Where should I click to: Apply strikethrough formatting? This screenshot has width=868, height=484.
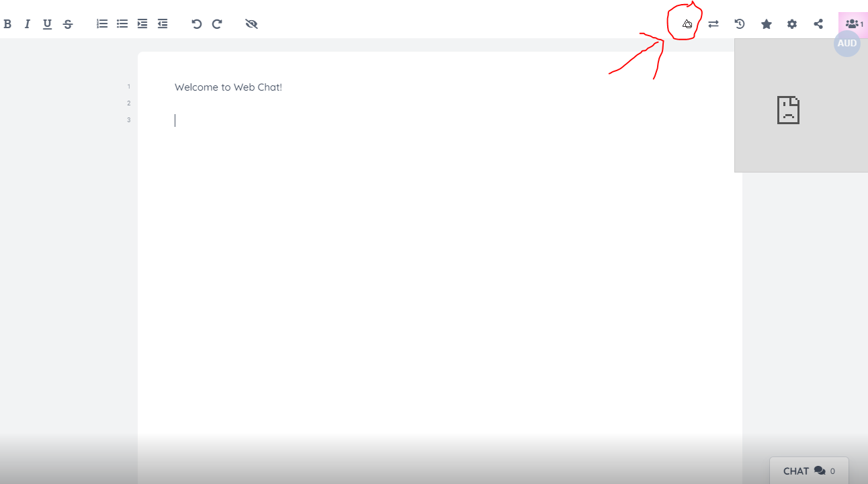pos(68,24)
